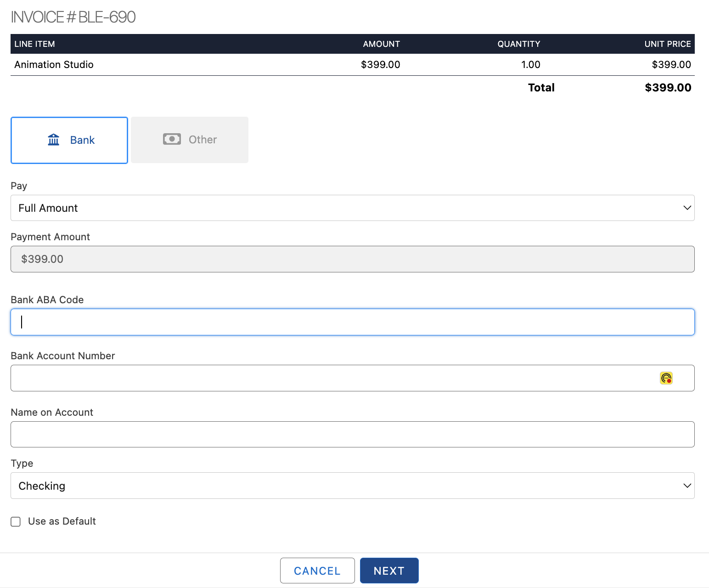Click the LINE ITEM column header
Screen dimensions: 709x588
[35, 44]
